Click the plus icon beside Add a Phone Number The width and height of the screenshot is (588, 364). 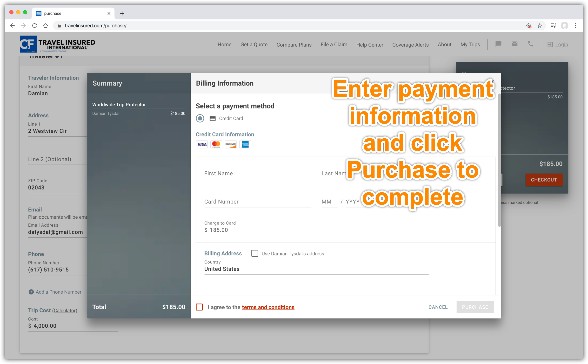point(31,292)
